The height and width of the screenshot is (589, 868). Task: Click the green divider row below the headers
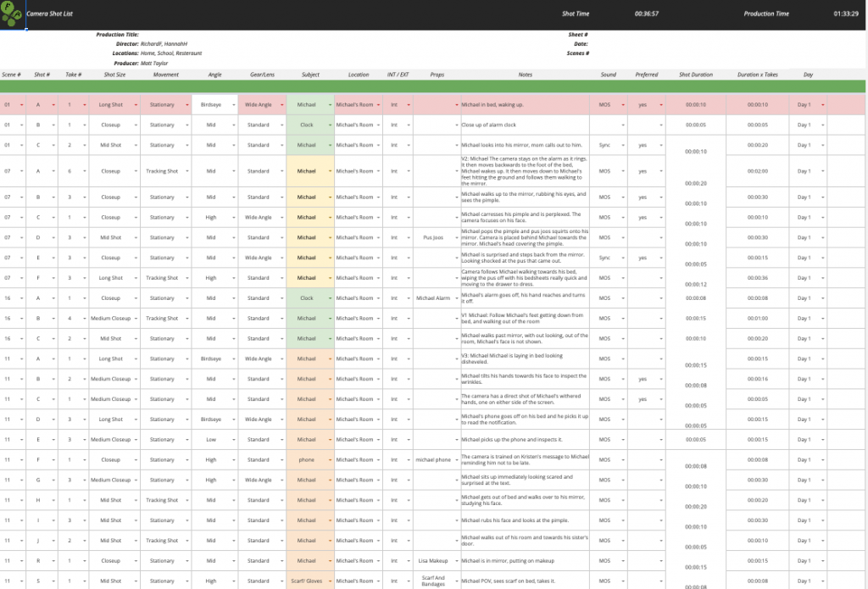[x=434, y=86]
